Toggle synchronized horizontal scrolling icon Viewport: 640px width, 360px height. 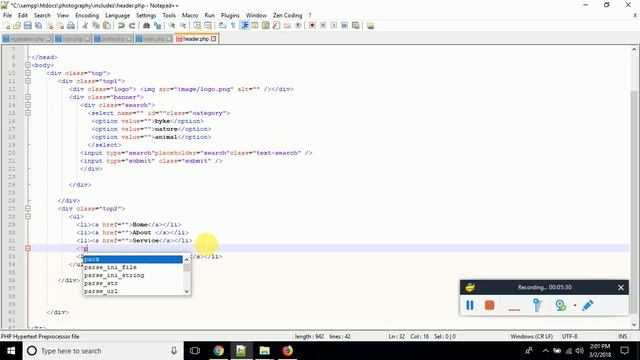pyautogui.click(x=208, y=25)
